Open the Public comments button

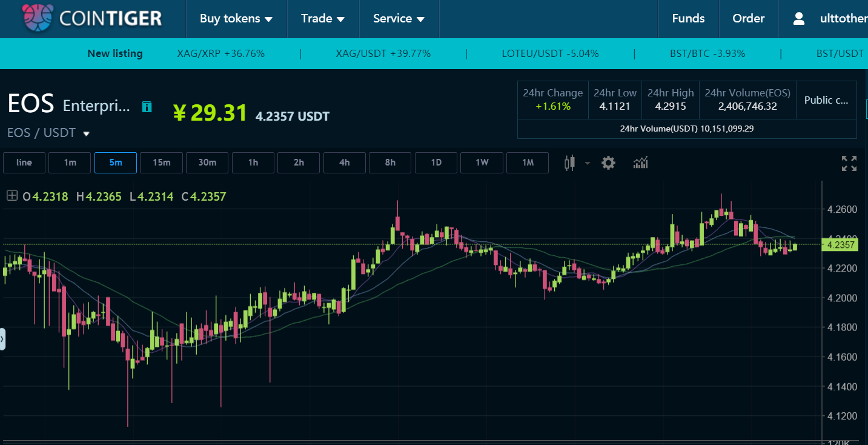(826, 100)
